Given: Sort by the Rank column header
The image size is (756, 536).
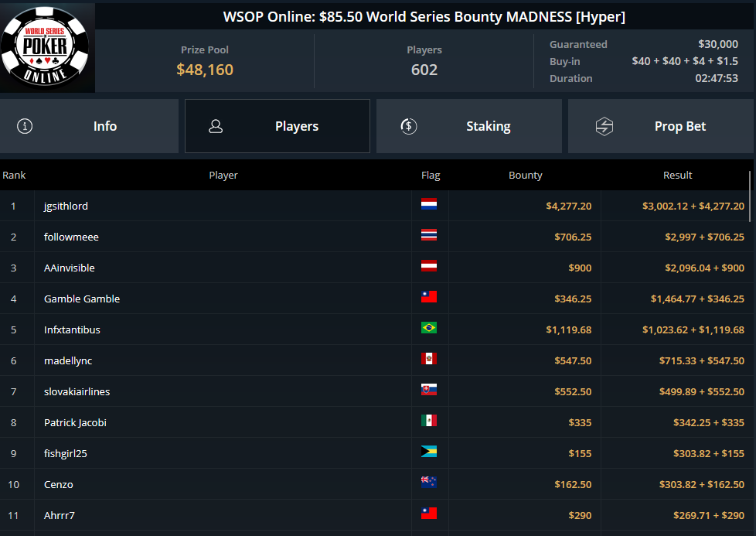Looking at the screenshot, I should (x=14, y=175).
